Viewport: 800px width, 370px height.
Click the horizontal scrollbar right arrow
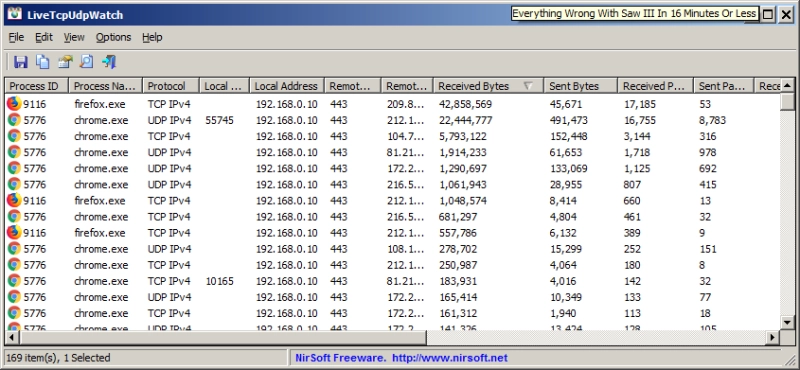point(773,337)
